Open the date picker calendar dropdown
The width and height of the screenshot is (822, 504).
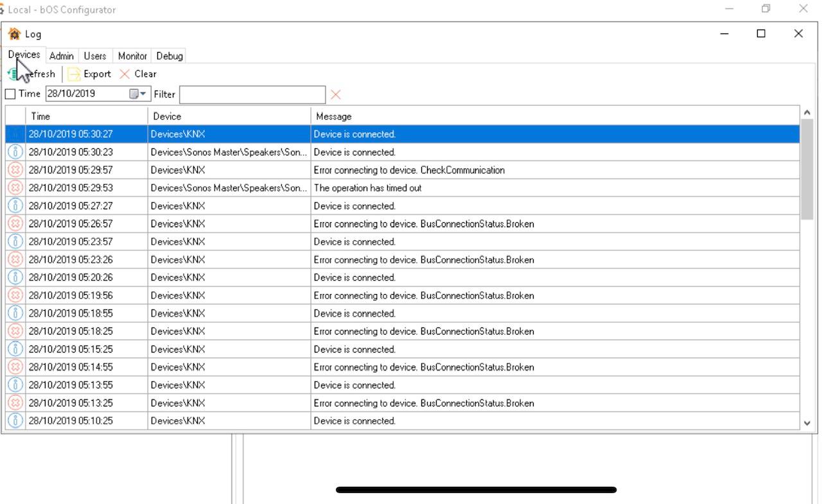click(x=138, y=94)
